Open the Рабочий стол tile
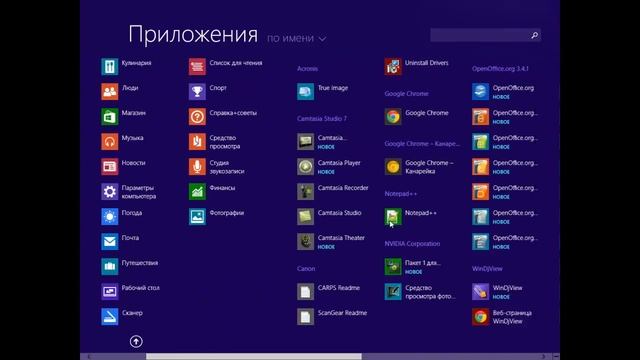The image size is (640, 360). pos(109,291)
